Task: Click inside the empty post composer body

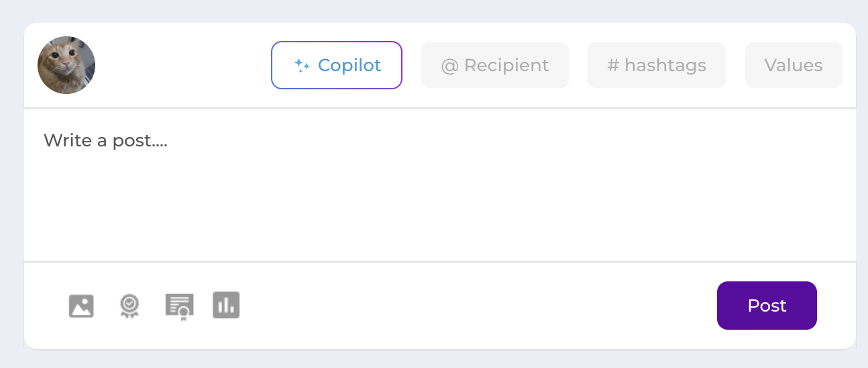Action: coord(440,185)
